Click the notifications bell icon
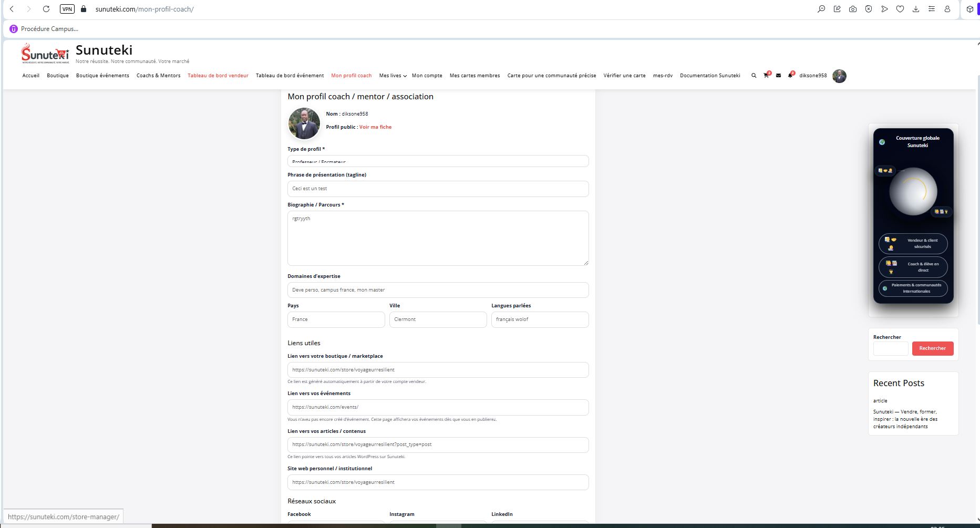Viewport: 980px width, 528px height. (x=790, y=76)
